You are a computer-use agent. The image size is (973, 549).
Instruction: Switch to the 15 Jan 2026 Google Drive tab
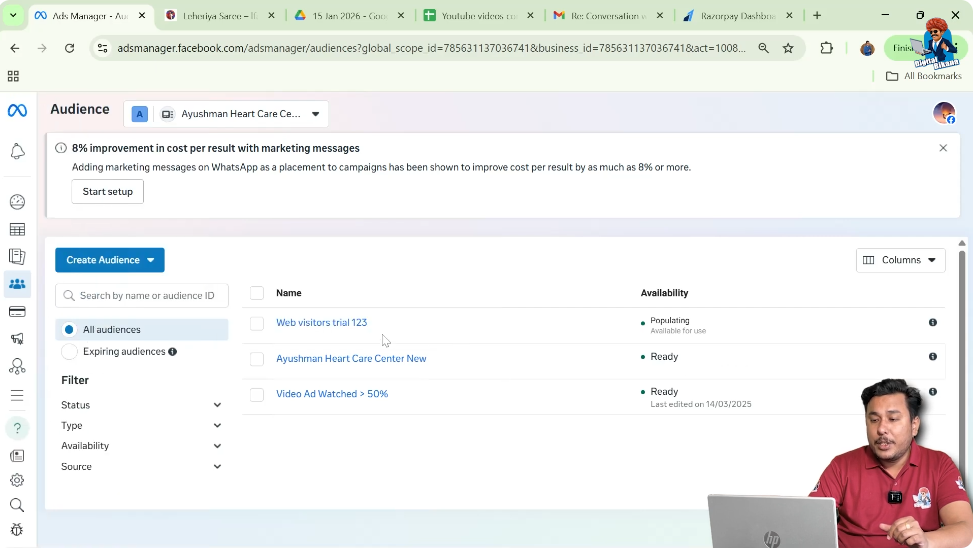pos(349,16)
